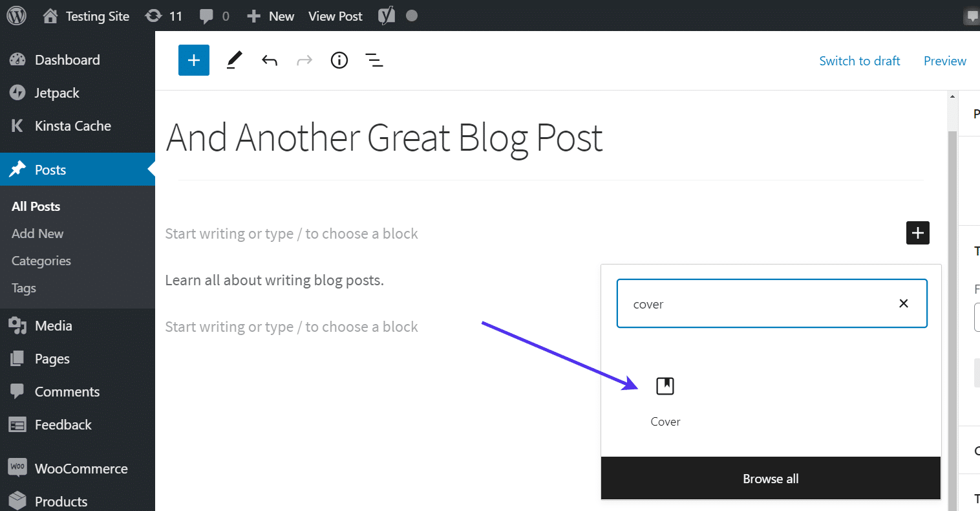Screen dimensions: 980x511
Task: Click the blue block inserter plus button
Action: pyautogui.click(x=194, y=60)
